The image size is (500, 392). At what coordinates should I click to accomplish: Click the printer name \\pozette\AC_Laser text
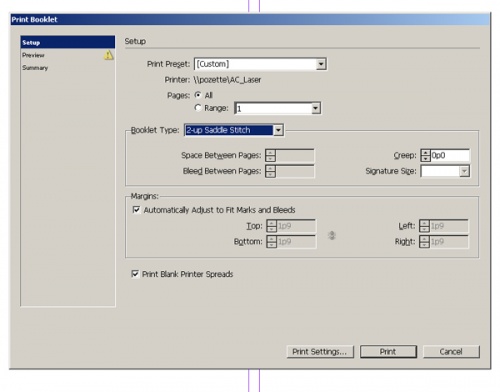coord(227,80)
